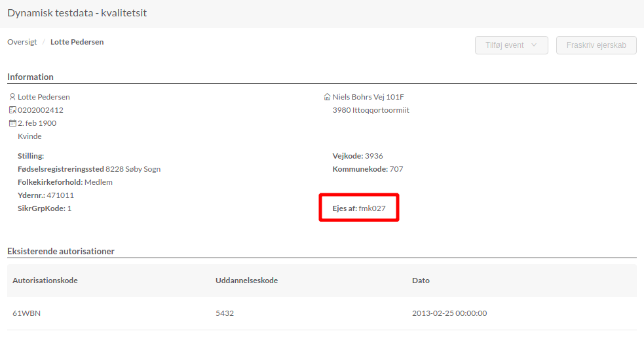Click the house icon beside Niels Bohrs Vej
Screen dimensions: 644x348
[x=327, y=97]
